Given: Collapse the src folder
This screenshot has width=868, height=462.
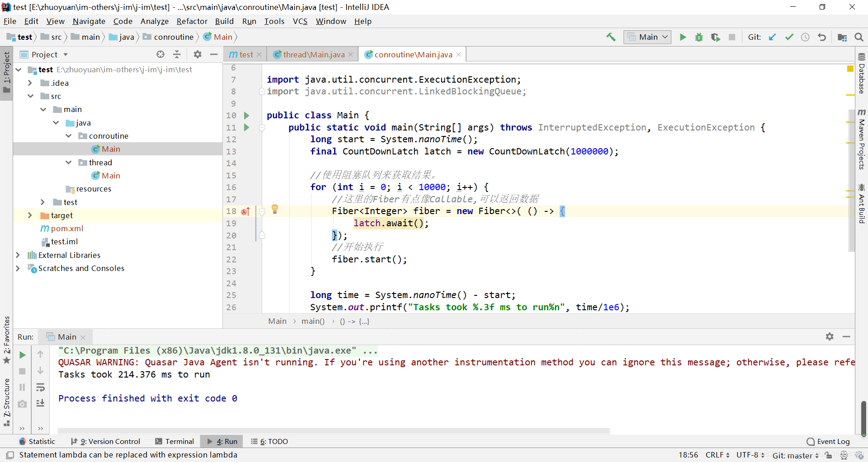Looking at the screenshot, I should tap(30, 96).
